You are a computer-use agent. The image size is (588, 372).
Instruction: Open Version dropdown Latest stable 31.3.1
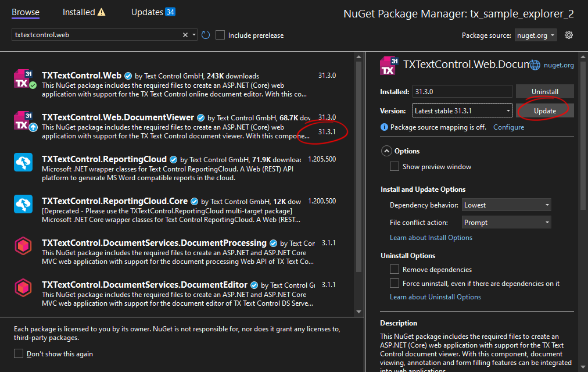462,110
